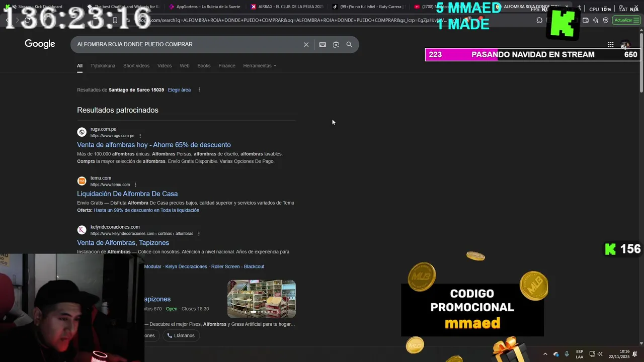Open the browser wallet icon
Screen dimensions: 644x362
pos(585,20)
